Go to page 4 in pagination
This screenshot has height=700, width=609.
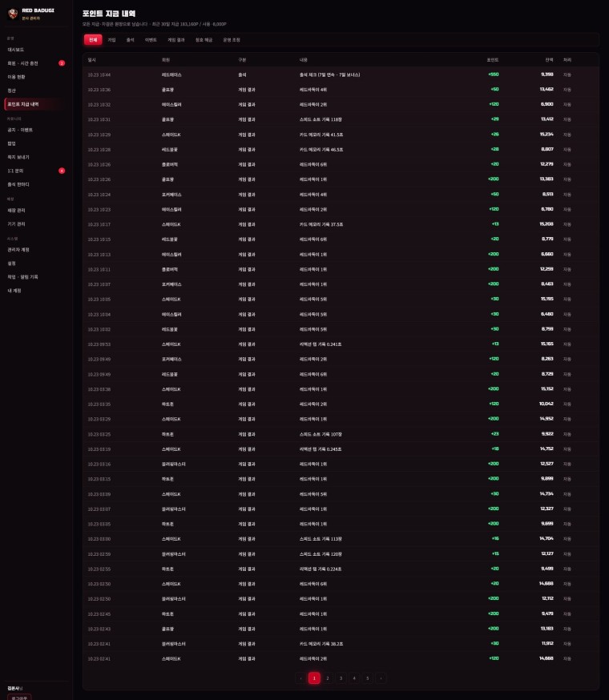tap(354, 678)
